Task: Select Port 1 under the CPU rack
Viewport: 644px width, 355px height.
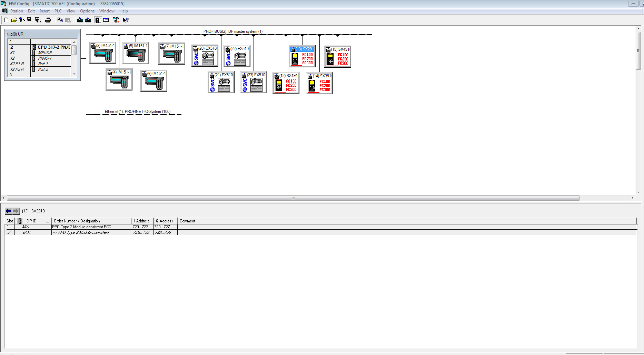Action: pyautogui.click(x=42, y=64)
